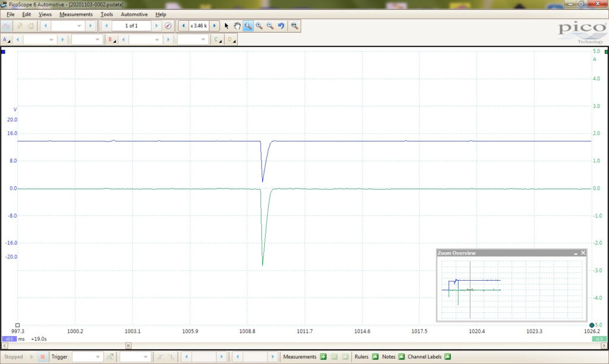
Task: Add a measurement with green plus
Action: pyautogui.click(x=323, y=357)
